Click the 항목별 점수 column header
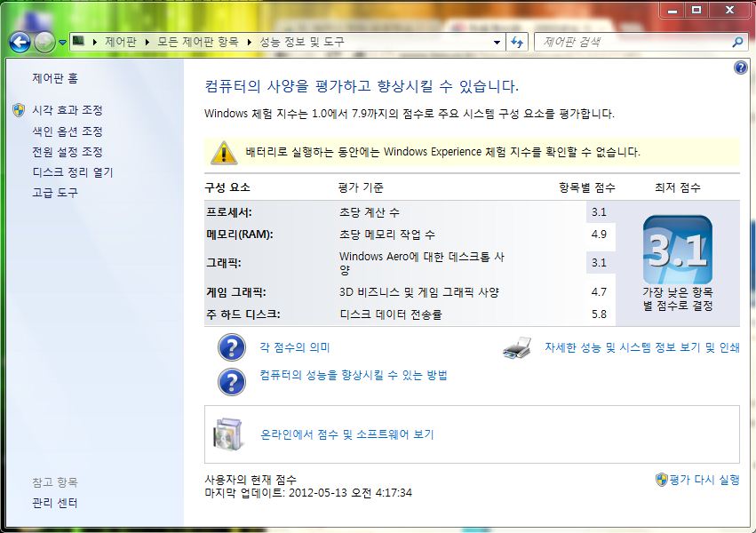756x533 pixels. 587,187
